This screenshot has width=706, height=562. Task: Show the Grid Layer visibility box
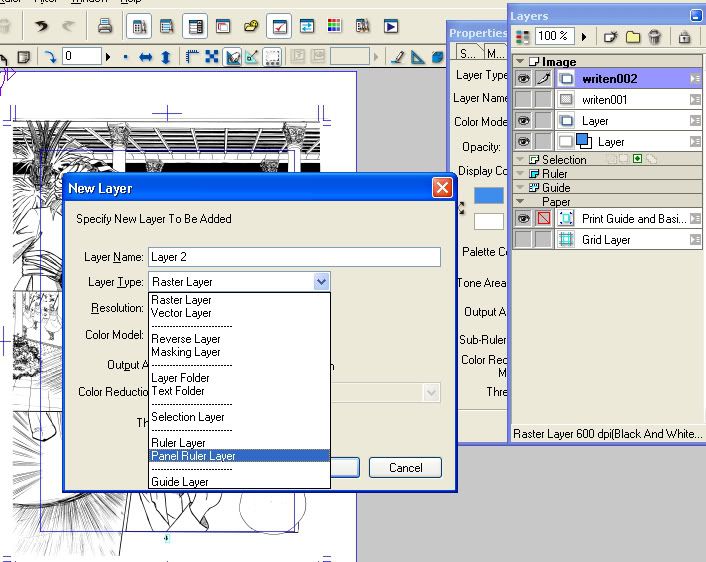point(523,239)
